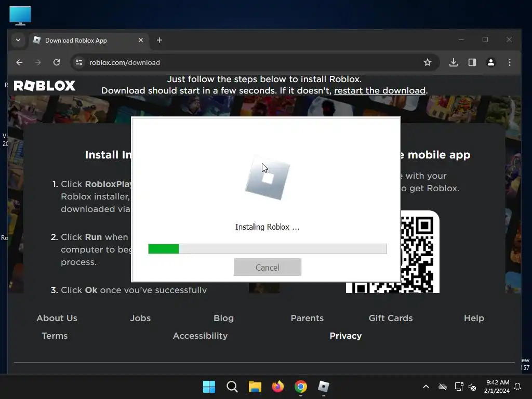Open the Parents footer link
532x399 pixels.
pos(307,318)
